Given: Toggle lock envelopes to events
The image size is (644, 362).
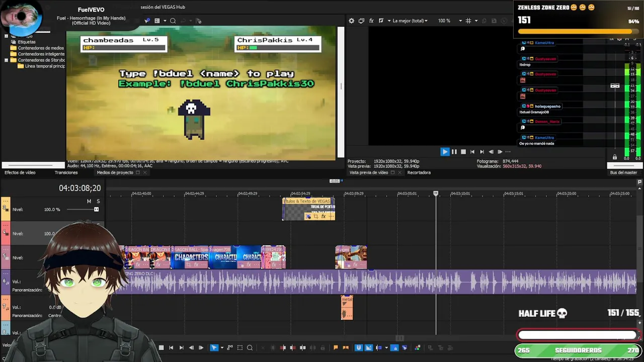Looking at the screenshot, I should (x=395, y=347).
